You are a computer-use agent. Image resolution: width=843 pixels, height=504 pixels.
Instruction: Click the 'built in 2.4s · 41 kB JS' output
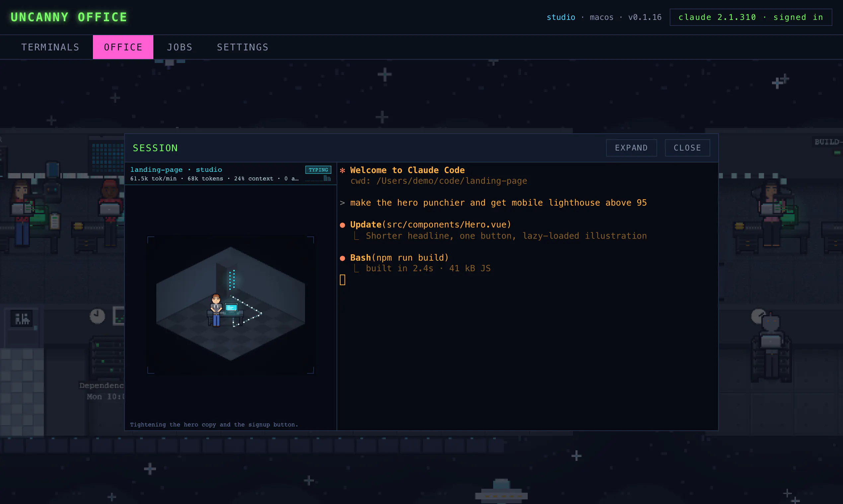point(428,268)
